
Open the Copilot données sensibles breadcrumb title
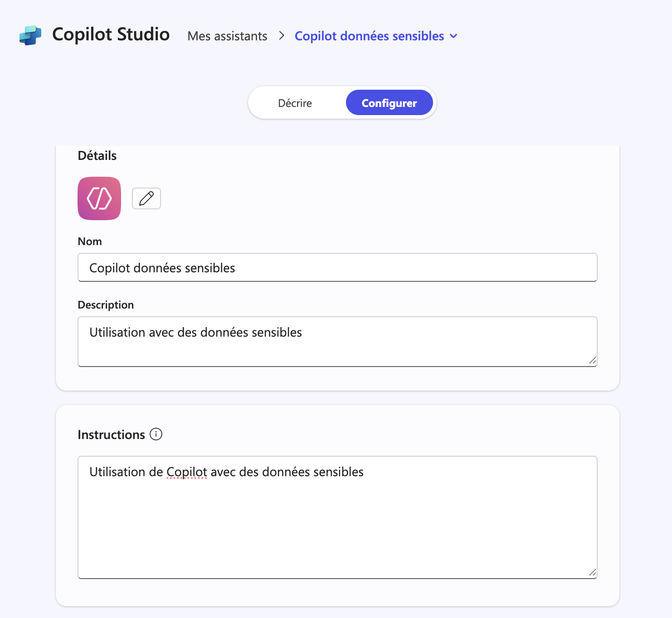[369, 36]
